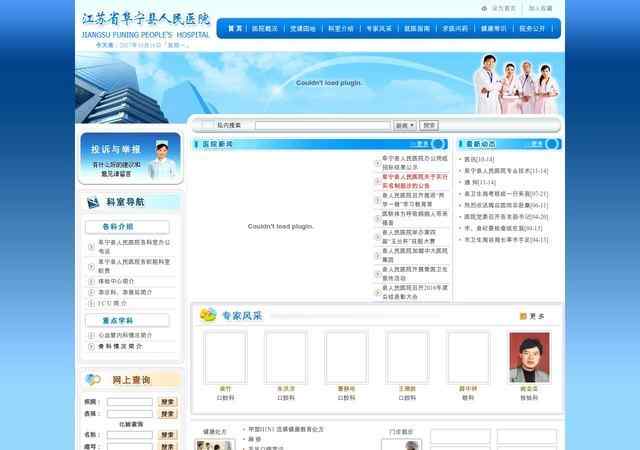The height and width of the screenshot is (450, 640).
Task: Open the 党建园地 menu item
Action: (302, 29)
